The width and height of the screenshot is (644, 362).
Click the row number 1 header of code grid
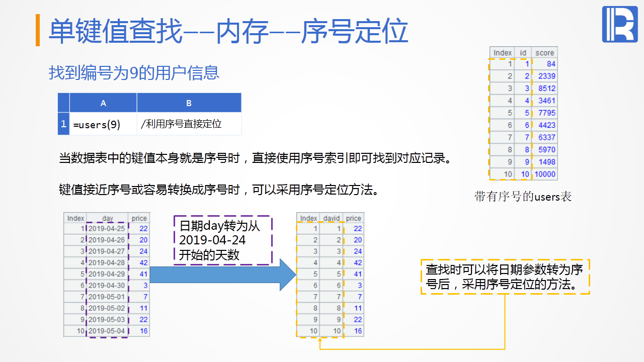coord(63,124)
